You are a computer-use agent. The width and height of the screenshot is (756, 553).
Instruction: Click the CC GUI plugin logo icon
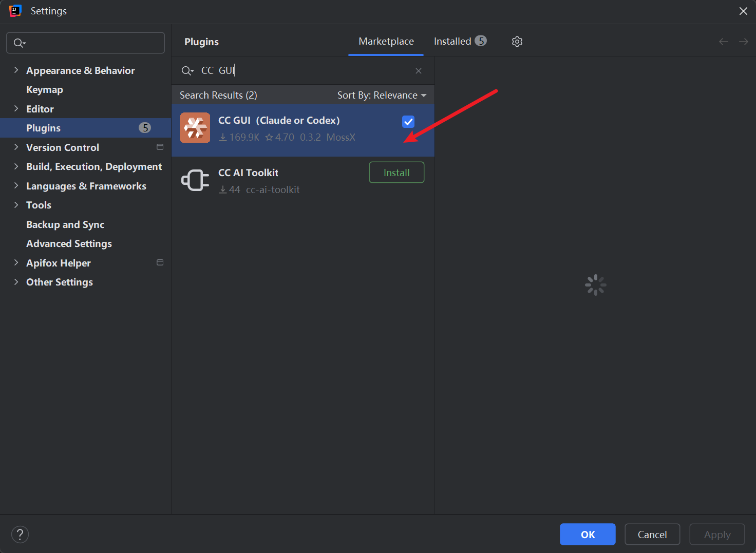(x=195, y=127)
